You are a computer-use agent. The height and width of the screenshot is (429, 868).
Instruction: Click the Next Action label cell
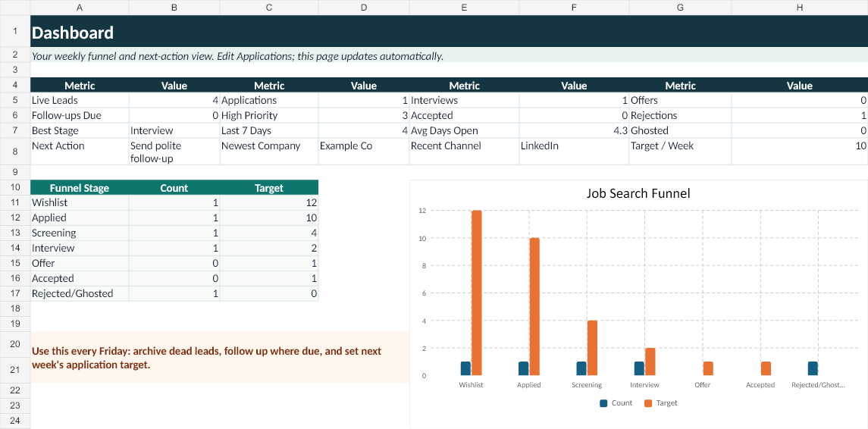click(80, 151)
